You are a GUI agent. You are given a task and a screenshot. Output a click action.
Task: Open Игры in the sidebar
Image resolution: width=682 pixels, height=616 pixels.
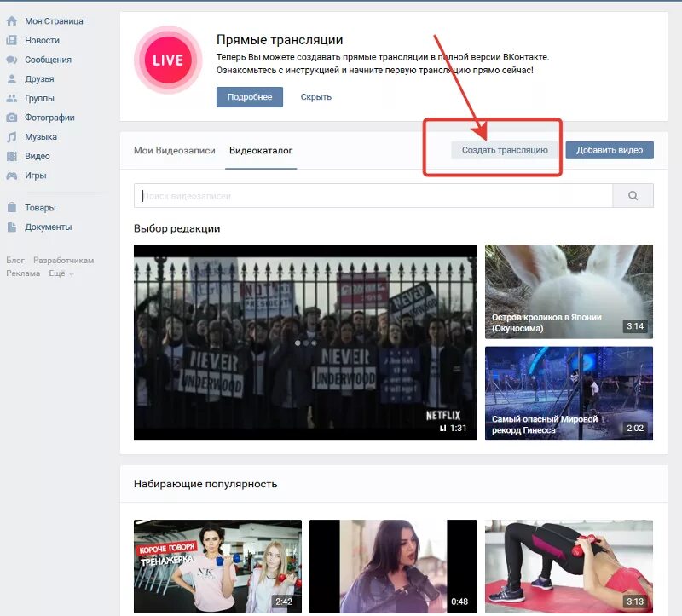click(36, 176)
